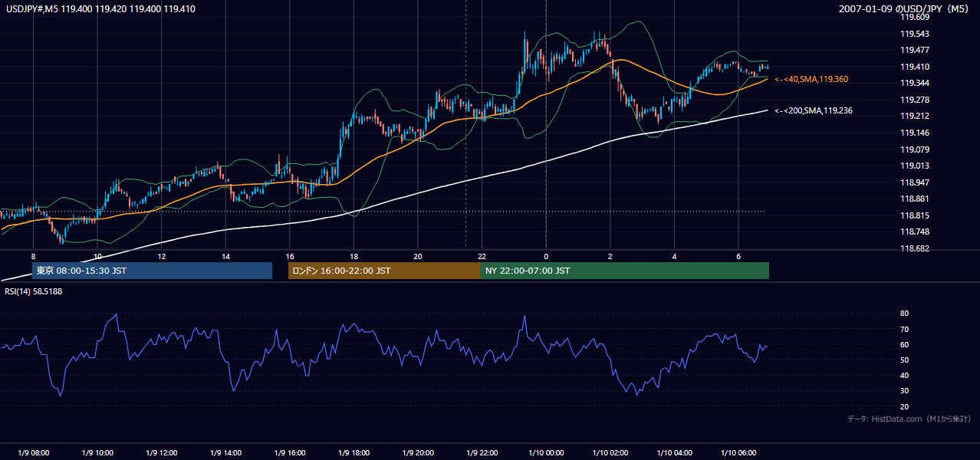Click the 1/9 10:00 date label
The width and height of the screenshot is (980, 460).
(97, 453)
